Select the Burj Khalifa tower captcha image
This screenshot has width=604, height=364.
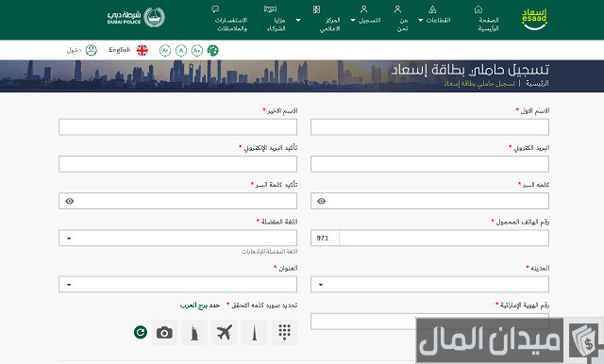point(254,332)
